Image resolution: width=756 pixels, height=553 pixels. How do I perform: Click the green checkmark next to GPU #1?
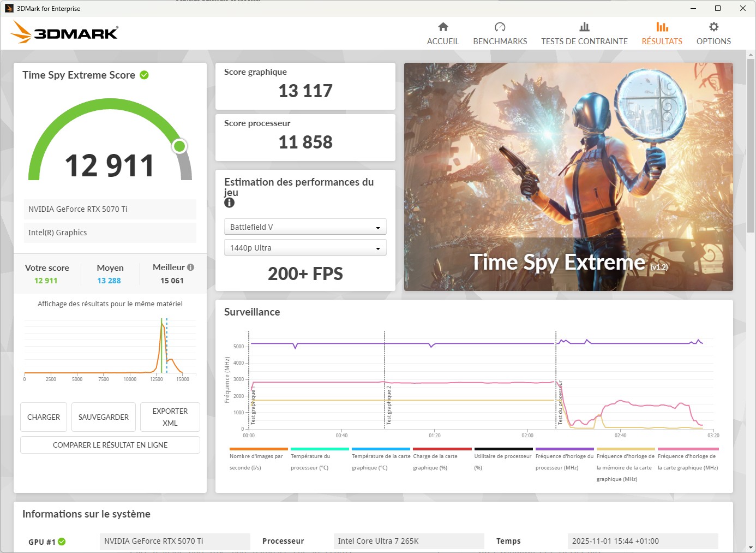62,542
